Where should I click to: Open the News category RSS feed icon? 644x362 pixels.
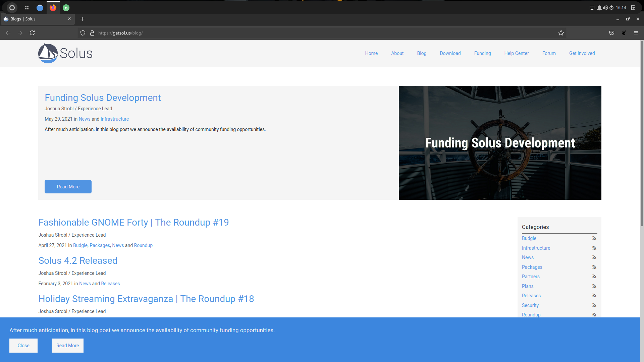pos(594,257)
